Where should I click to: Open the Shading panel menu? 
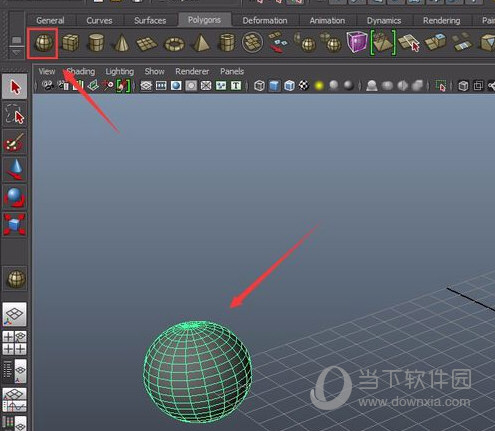pyautogui.click(x=81, y=71)
